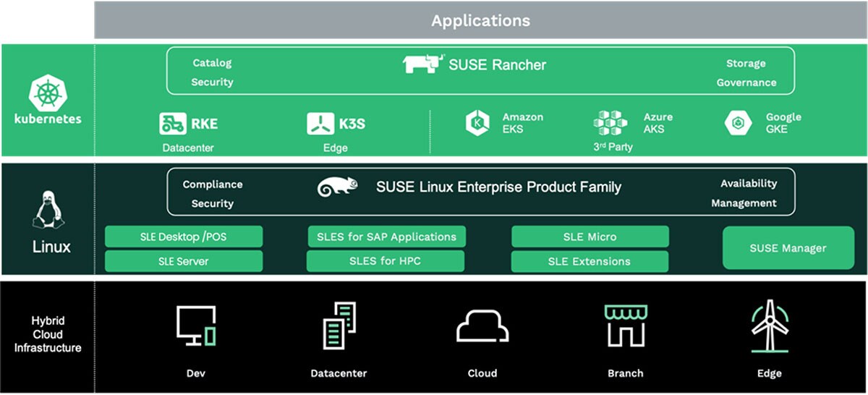Image resolution: width=868 pixels, height=395 pixels.
Task: Click Datacenter caption in infrastructure row
Action: [339, 373]
